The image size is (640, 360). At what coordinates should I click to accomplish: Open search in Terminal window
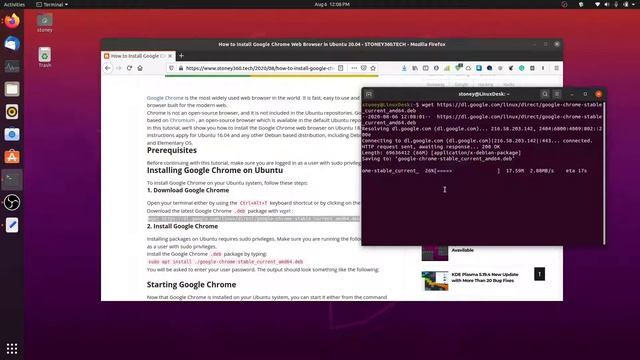pyautogui.click(x=545, y=94)
